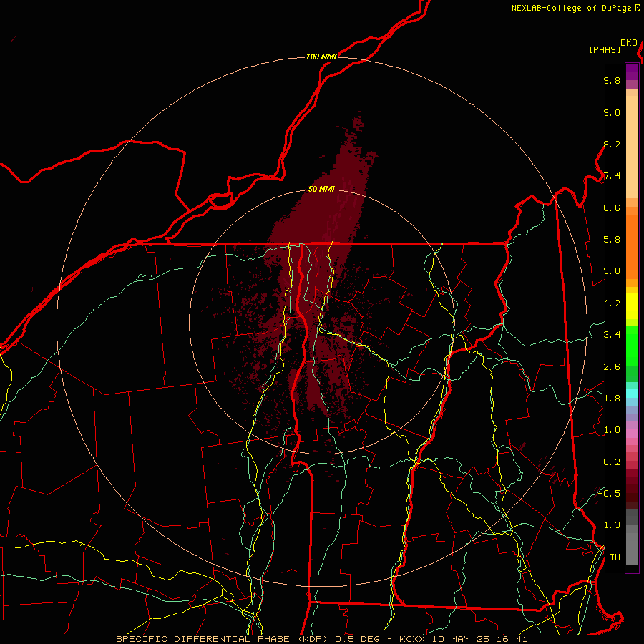
Task: Select the 5.0 scale value
Action: click(612, 271)
